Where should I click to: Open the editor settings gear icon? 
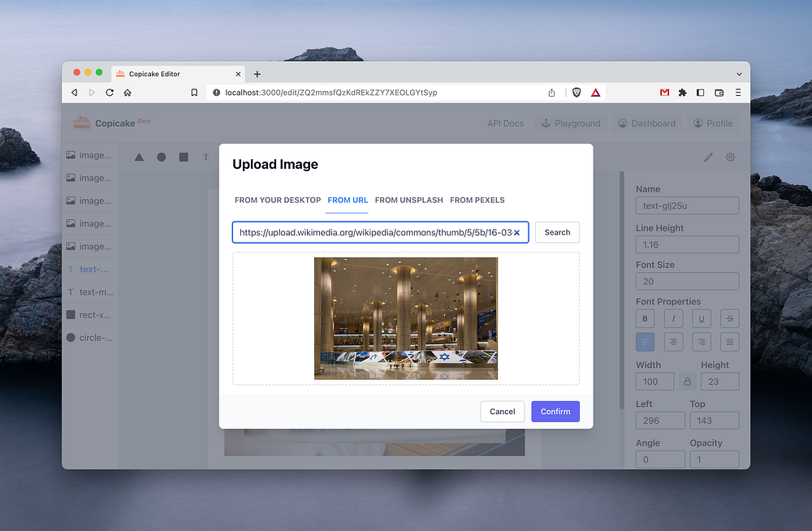tap(730, 157)
